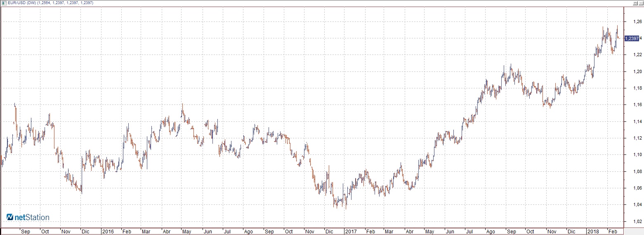Select the current price label 1,2397
The image size is (644, 235).
pos(632,38)
